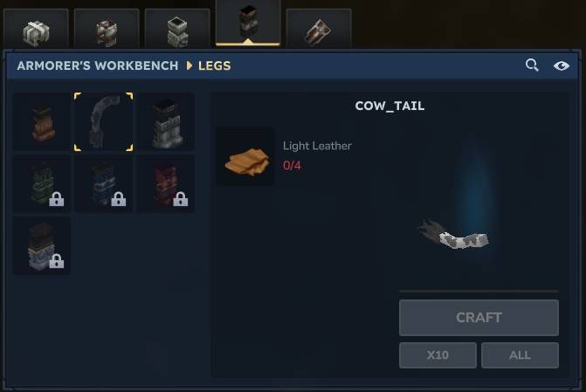Open the gauntlet hands category tab

pyautogui.click(x=319, y=29)
